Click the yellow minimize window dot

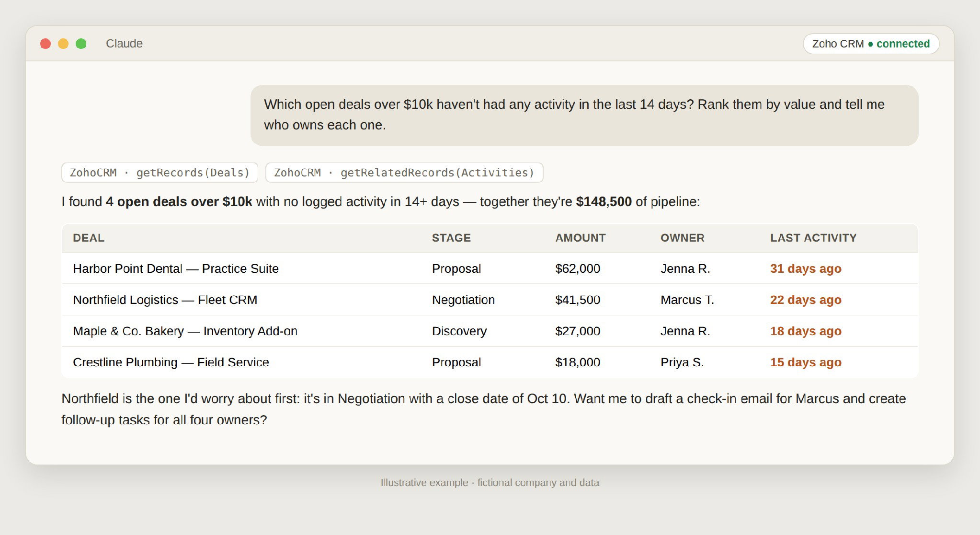[63, 44]
